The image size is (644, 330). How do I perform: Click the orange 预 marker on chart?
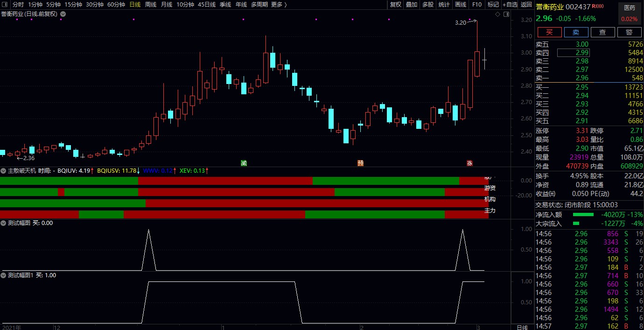[x=360, y=163]
